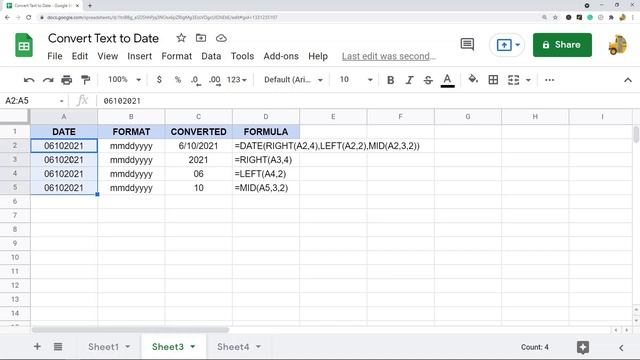Star the Convert Text to Date document

(181, 38)
